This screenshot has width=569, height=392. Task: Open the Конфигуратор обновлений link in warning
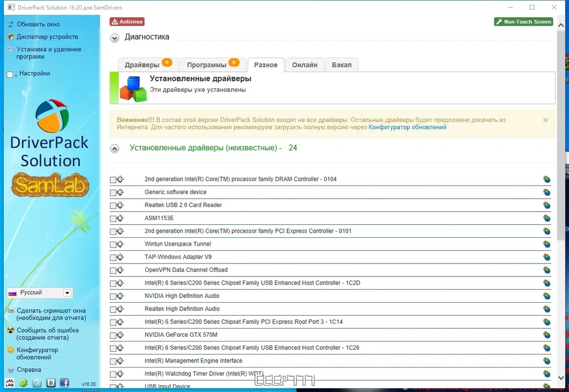point(407,127)
